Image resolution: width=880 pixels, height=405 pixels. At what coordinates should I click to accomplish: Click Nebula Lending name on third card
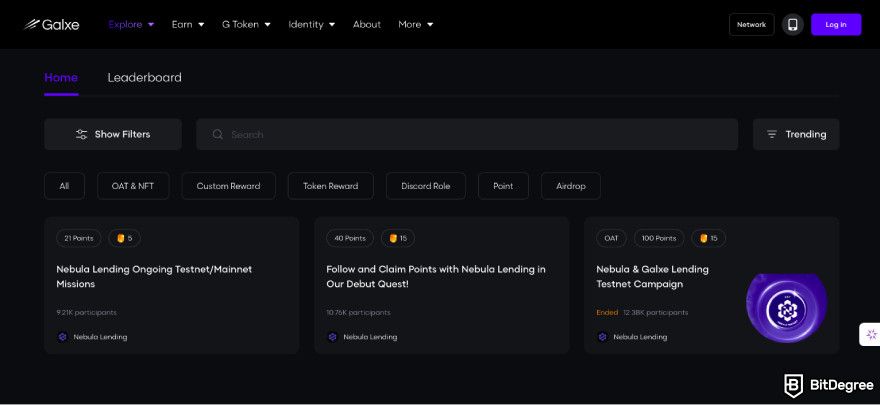640,337
